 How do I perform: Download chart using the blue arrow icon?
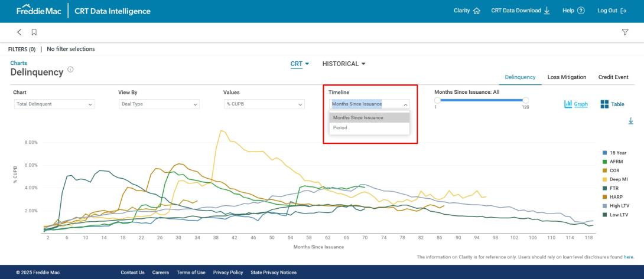click(630, 121)
